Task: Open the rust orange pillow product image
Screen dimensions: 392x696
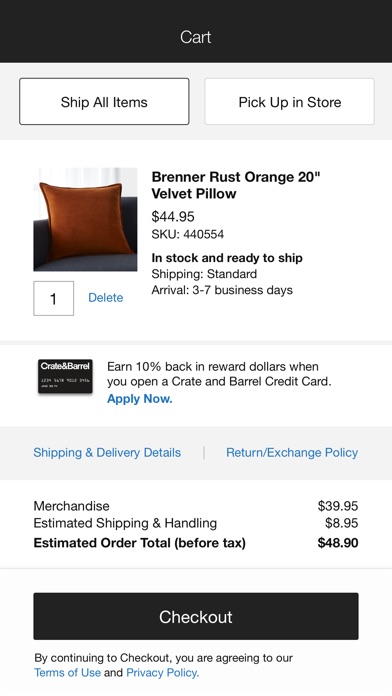Action: coord(85,219)
